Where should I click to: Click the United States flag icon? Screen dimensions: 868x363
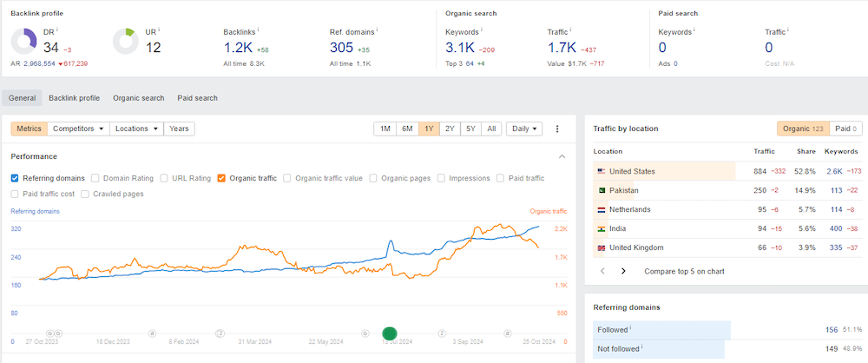point(602,172)
